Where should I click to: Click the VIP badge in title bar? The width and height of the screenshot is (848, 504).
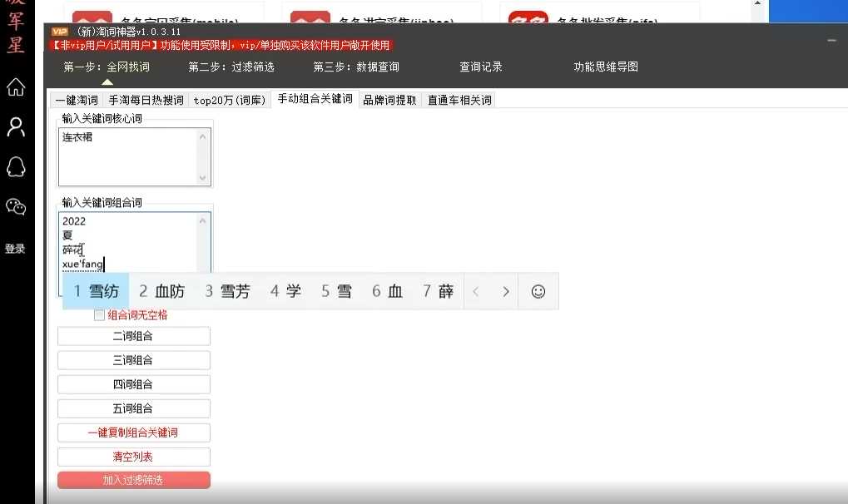click(x=59, y=32)
